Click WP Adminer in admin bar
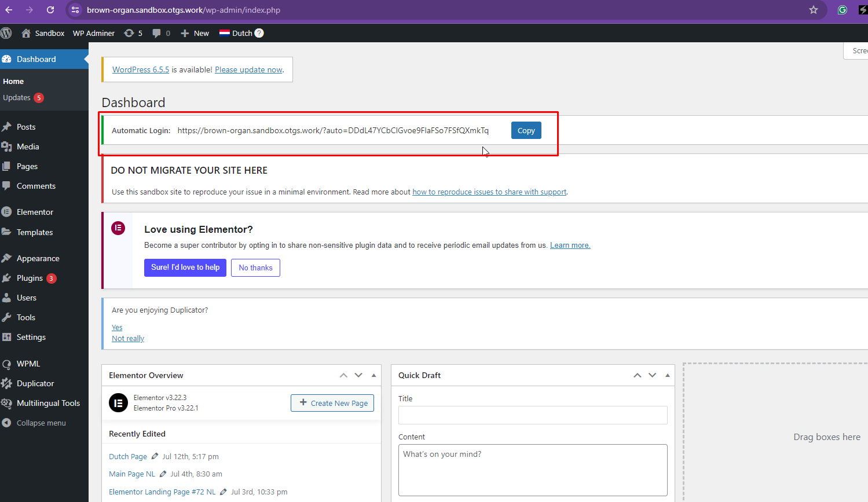This screenshot has width=868, height=502. 94,33
